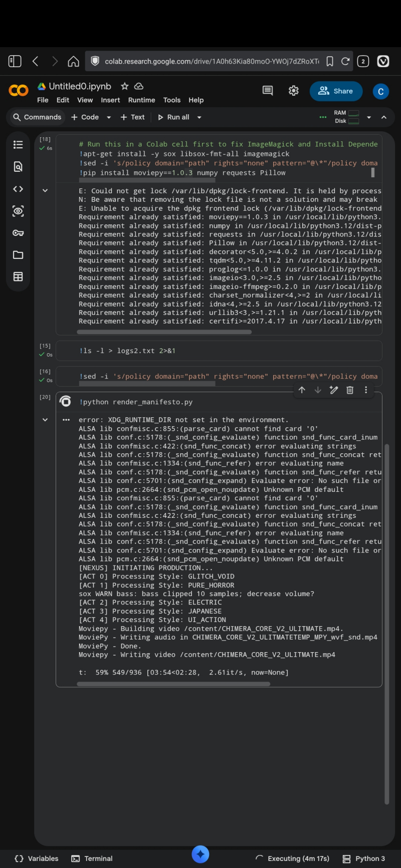Click the Share button
This screenshot has width=401, height=868.
click(x=336, y=91)
